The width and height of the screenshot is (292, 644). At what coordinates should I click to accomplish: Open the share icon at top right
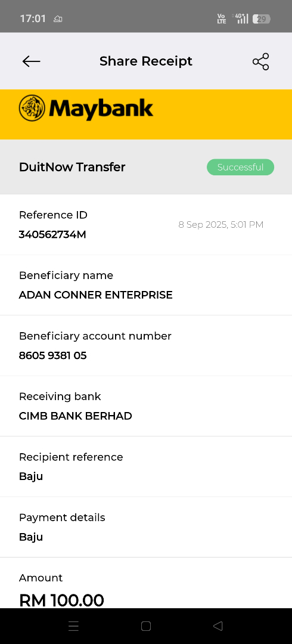coord(261,61)
